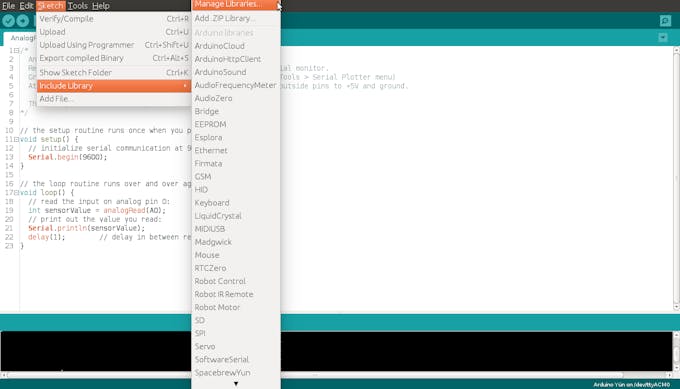Include the EEPROM library

pyautogui.click(x=236, y=124)
